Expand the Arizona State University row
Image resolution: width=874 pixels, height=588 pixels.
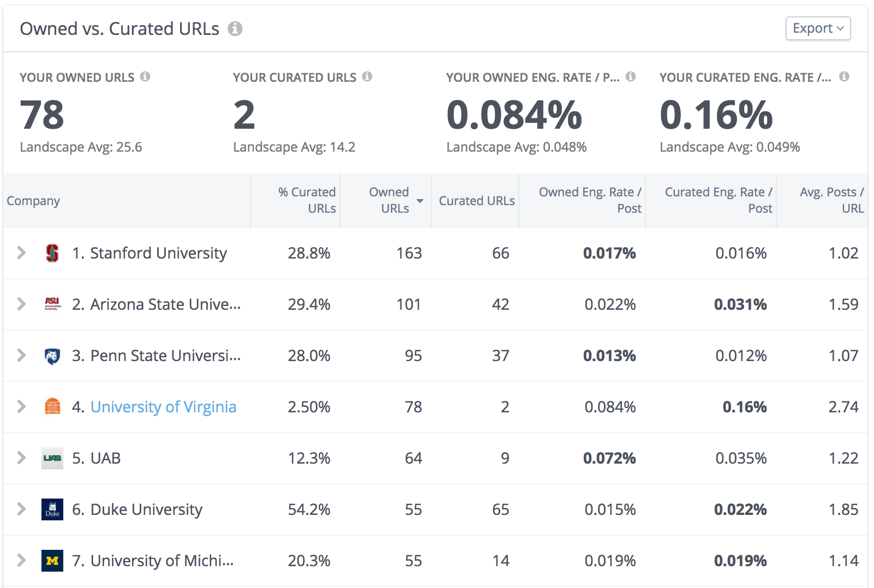21,304
